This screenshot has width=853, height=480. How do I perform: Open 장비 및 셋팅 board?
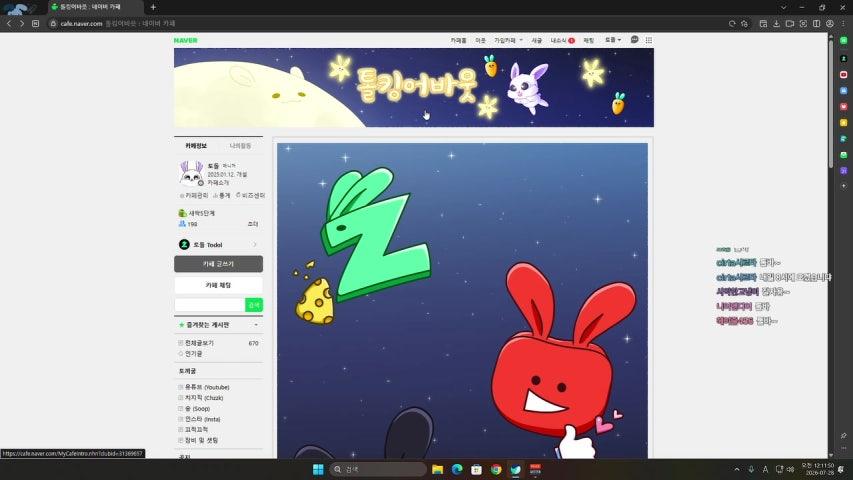tap(201, 440)
